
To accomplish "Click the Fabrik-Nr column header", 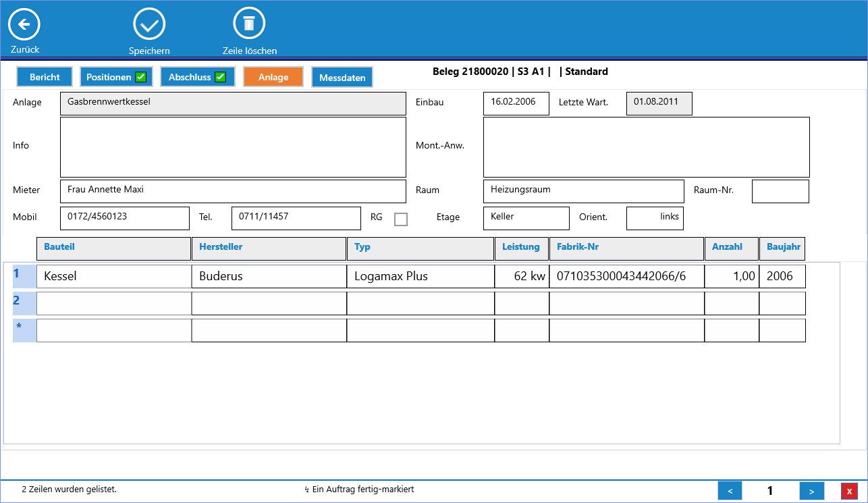I will [626, 248].
